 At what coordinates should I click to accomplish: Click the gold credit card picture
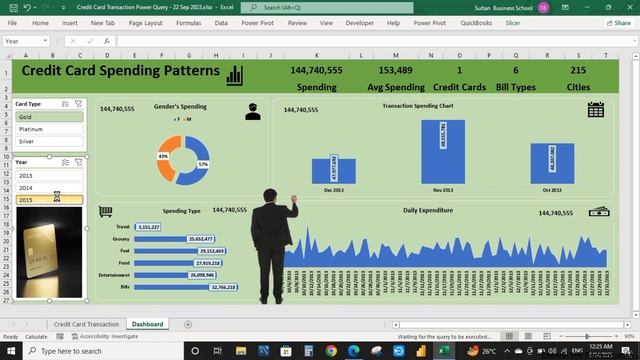click(x=49, y=252)
